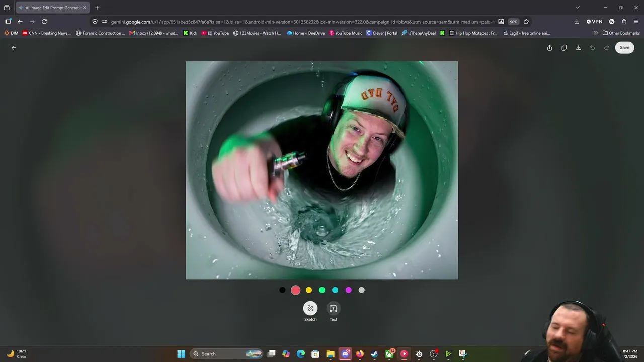Open the tab list dropdown arrow
Image resolution: width=644 pixels, height=362 pixels.
578,8
